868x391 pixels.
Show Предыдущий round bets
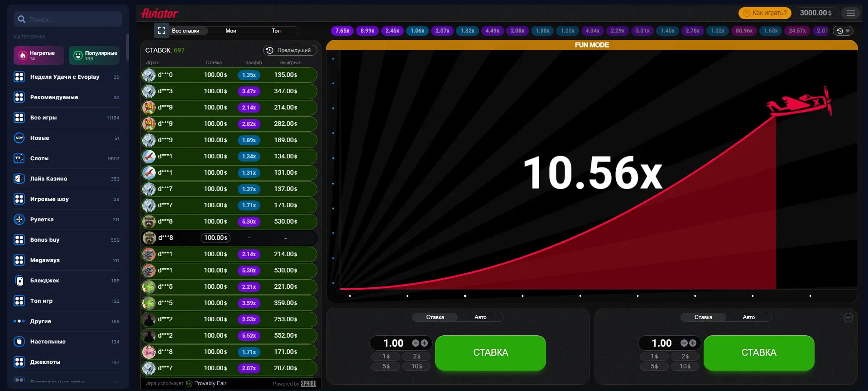point(290,50)
